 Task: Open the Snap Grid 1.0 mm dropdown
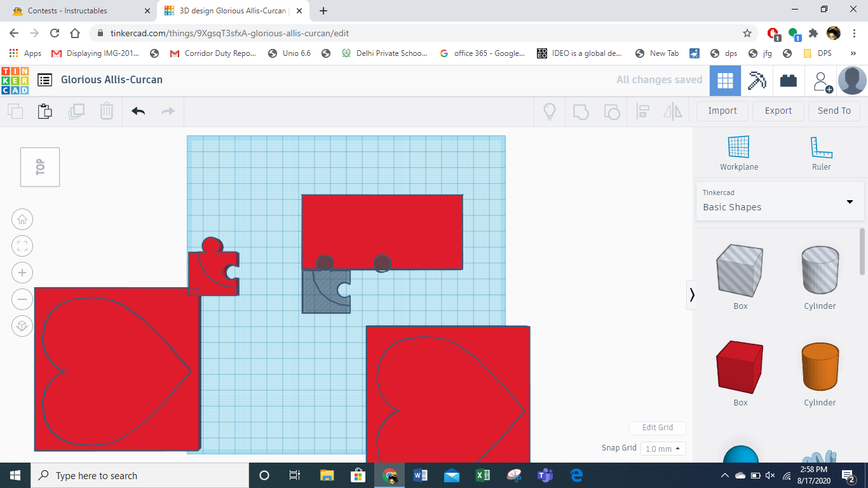[663, 449]
